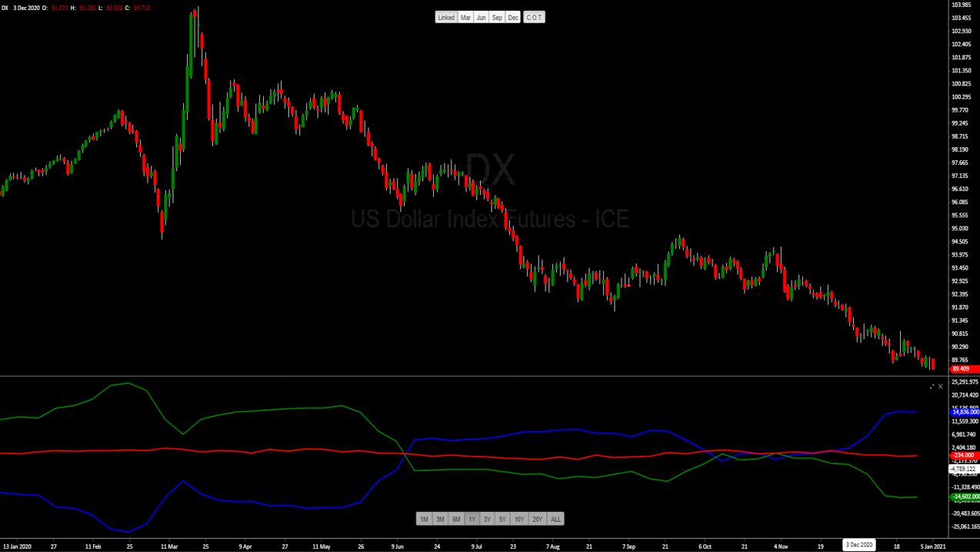Click the blue 14,836.000 value label

click(x=965, y=412)
